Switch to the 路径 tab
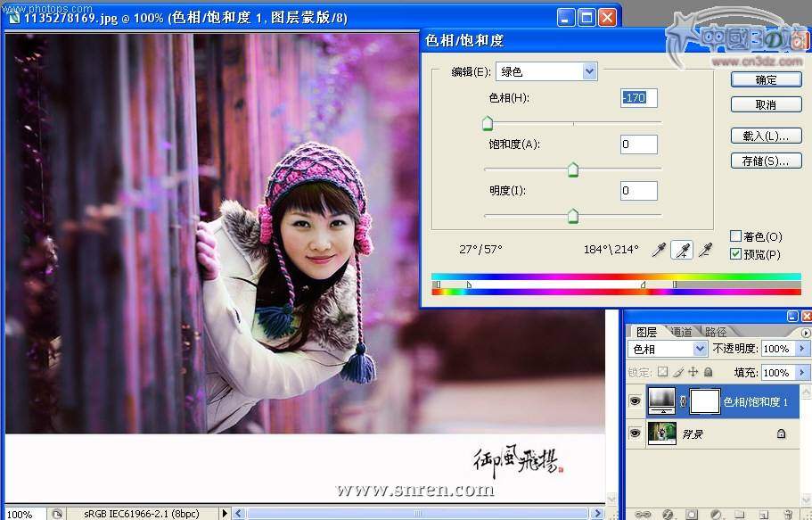 tap(715, 332)
